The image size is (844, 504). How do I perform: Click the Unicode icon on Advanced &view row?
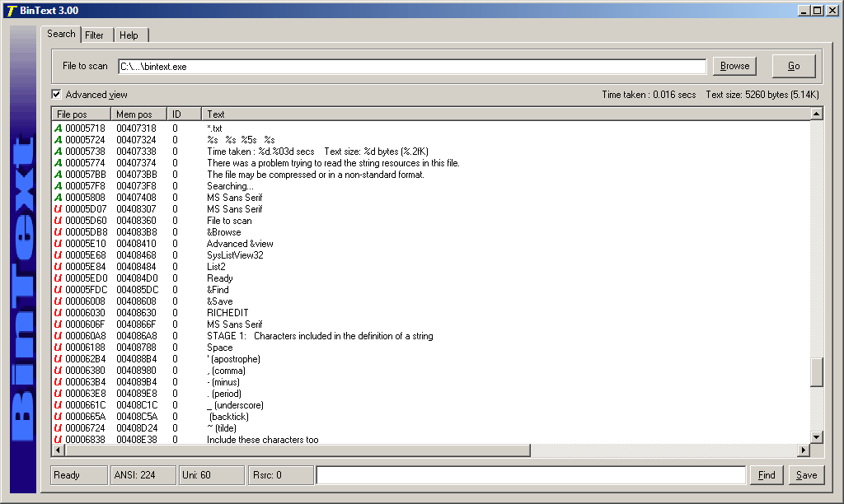[59, 244]
